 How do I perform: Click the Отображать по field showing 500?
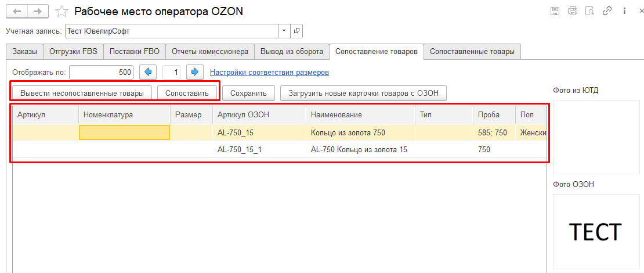tap(102, 73)
